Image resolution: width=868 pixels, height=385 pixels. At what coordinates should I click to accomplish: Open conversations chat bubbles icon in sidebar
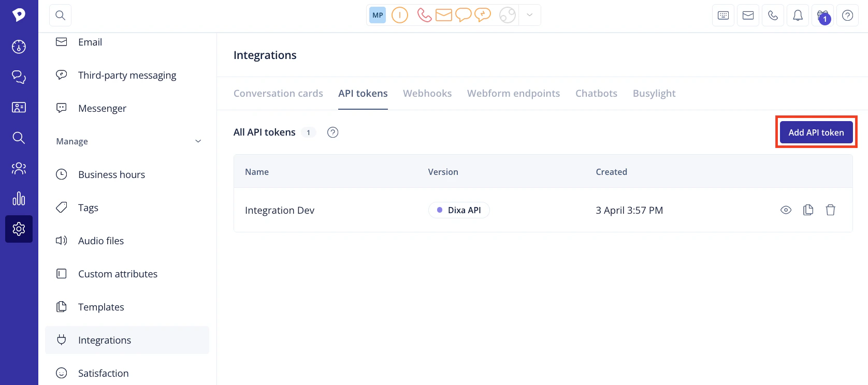19,77
